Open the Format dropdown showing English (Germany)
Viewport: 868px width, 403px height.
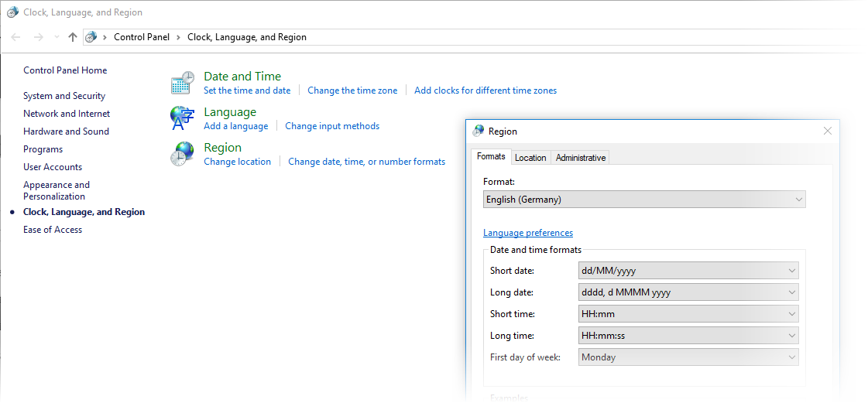click(x=644, y=200)
